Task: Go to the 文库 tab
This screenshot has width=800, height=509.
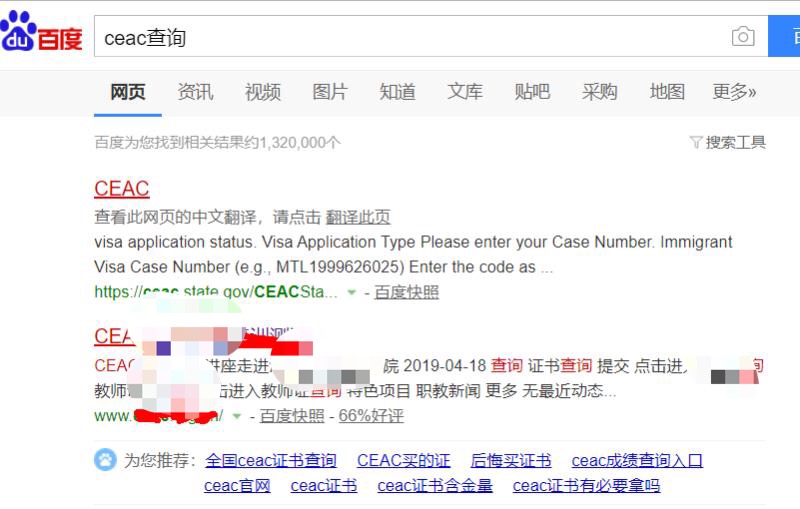Action: point(465,92)
